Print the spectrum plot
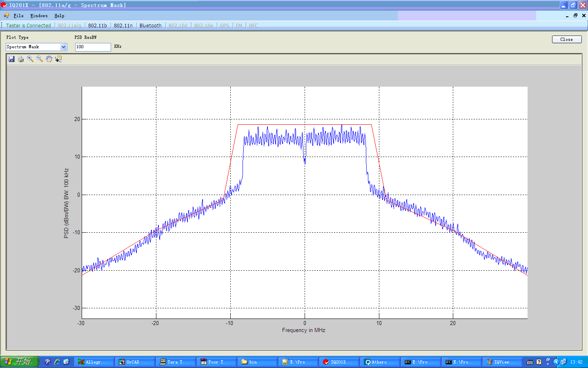Viewport: 588px width, 368px height. (21, 59)
